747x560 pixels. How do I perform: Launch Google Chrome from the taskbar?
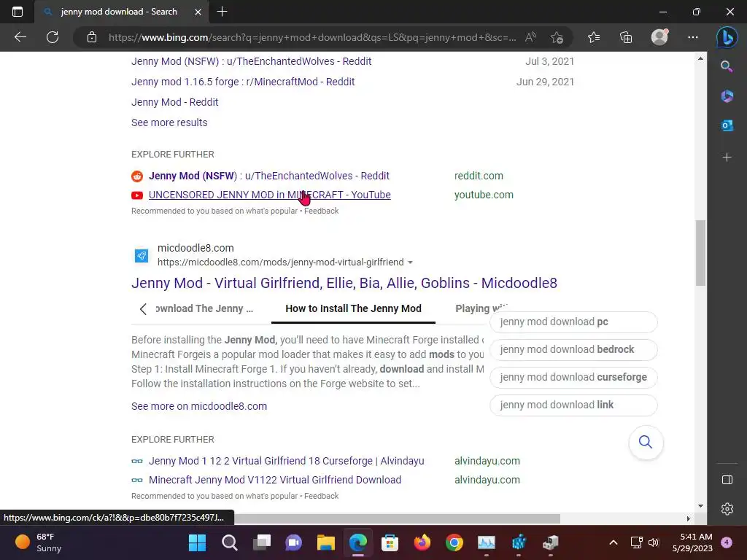pos(454,542)
